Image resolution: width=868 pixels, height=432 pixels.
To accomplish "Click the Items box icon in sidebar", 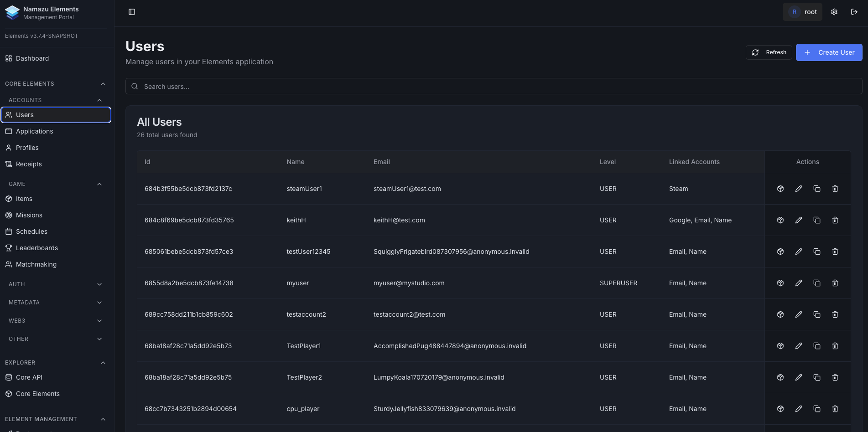I will point(8,199).
